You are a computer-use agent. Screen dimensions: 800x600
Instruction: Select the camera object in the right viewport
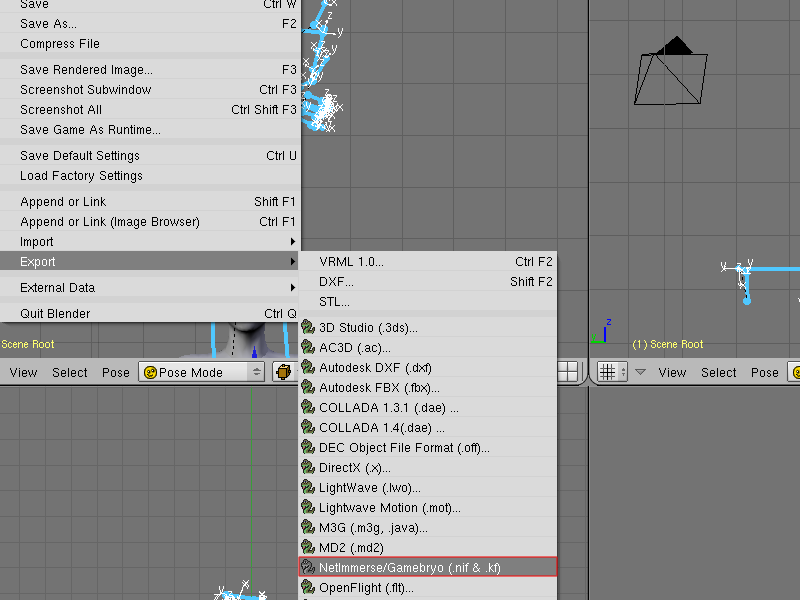(670, 72)
